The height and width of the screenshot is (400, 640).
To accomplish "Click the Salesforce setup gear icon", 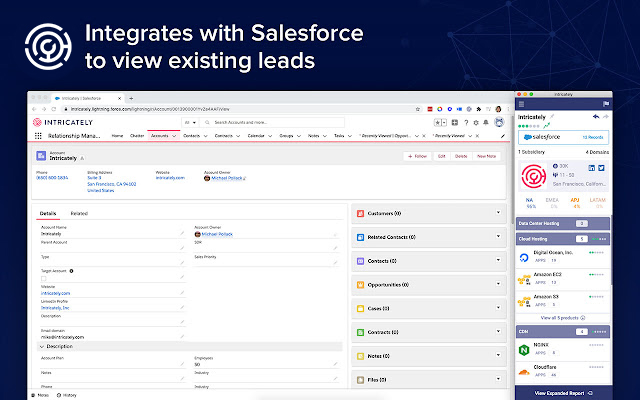I will point(476,122).
